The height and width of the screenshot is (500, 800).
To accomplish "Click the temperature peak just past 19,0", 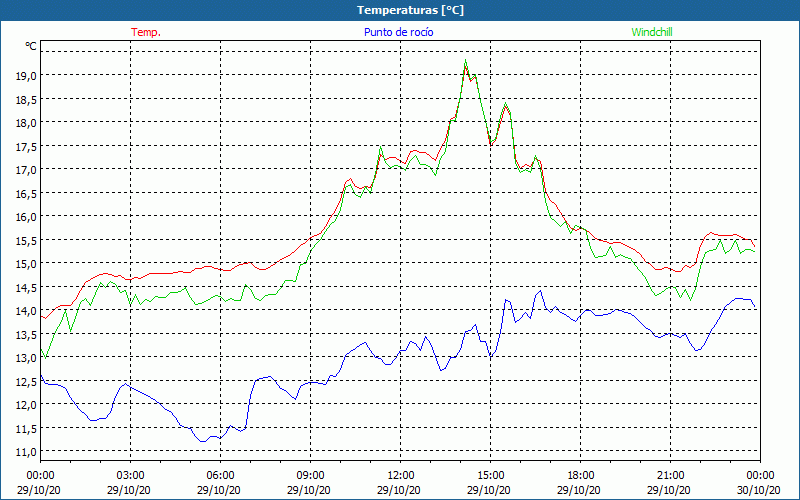I will click(465, 66).
